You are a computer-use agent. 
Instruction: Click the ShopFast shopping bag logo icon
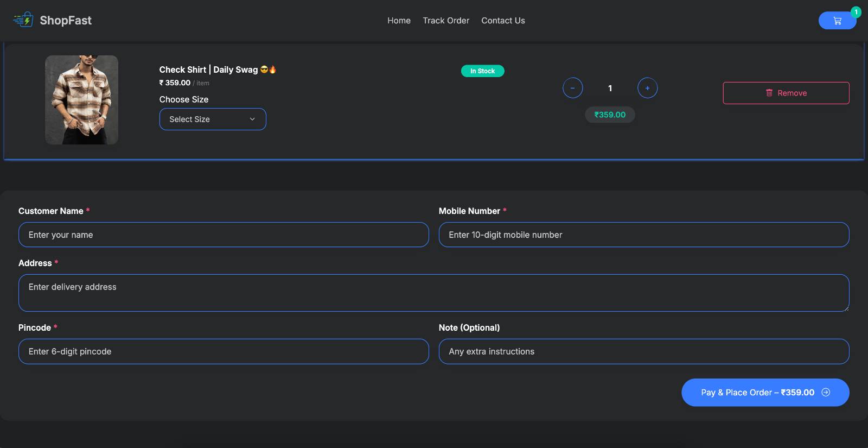23,20
